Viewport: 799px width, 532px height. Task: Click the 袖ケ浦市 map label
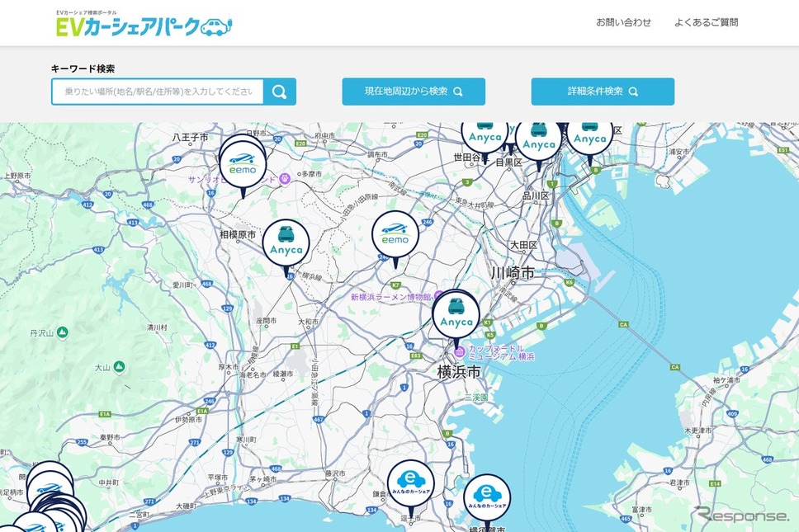click(x=726, y=380)
